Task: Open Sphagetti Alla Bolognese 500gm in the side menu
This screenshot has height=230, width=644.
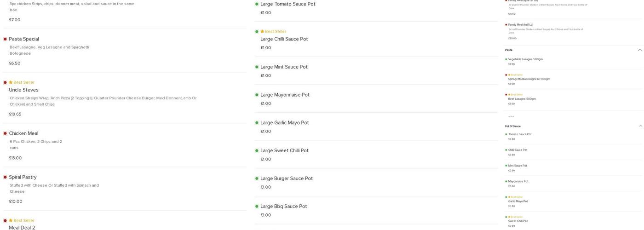Action: (x=529, y=79)
